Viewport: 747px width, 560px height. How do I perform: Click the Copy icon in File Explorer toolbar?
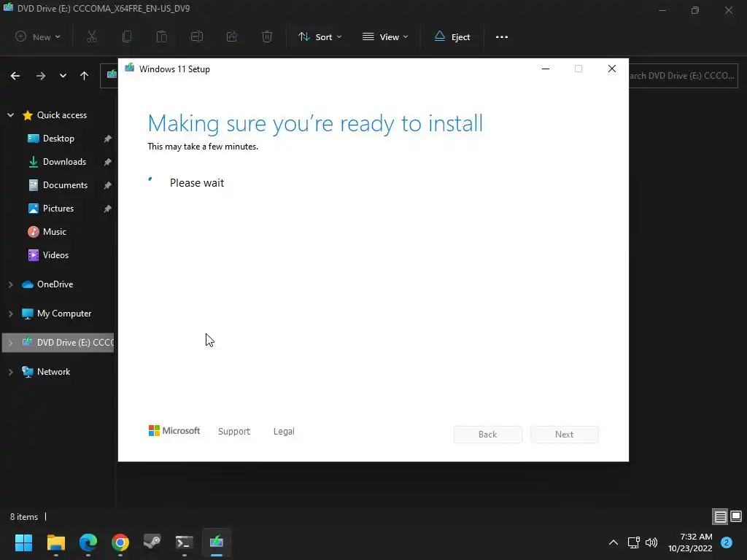127,36
